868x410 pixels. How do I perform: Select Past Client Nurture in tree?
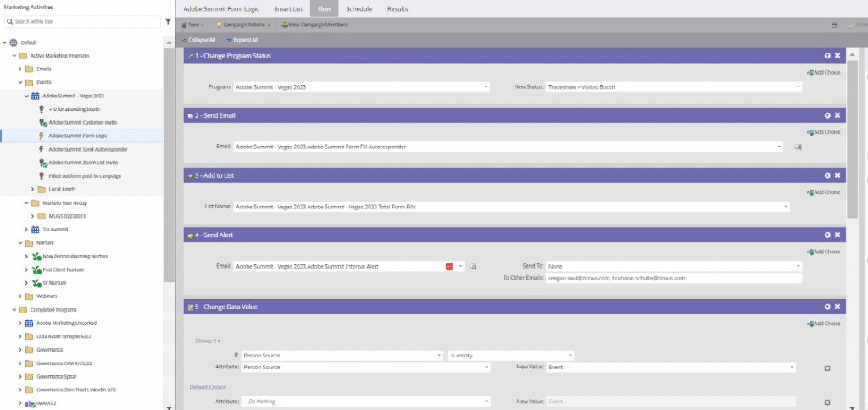[x=64, y=269]
